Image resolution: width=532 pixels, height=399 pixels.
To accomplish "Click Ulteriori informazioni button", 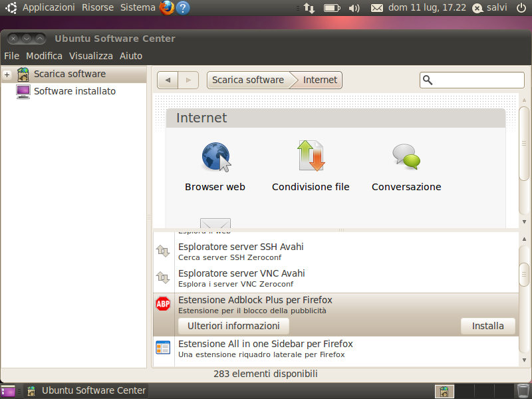I will pyautogui.click(x=234, y=326).
